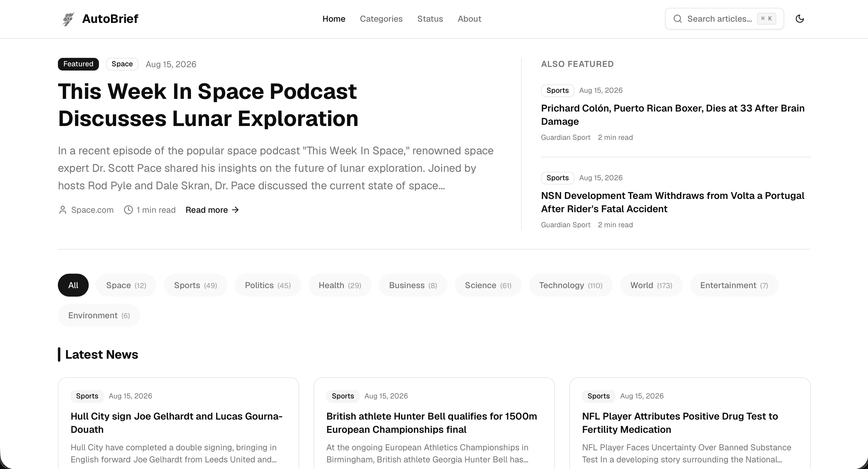The image size is (868, 469).
Task: Click the Read more link
Action: (212, 210)
